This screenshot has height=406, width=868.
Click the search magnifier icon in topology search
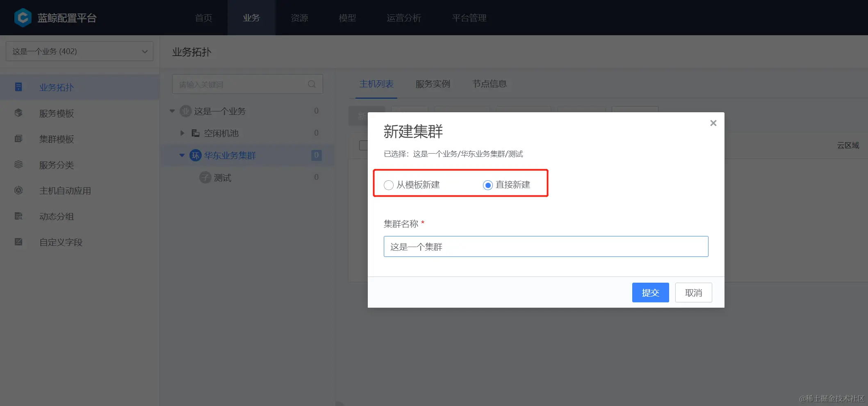pyautogui.click(x=312, y=84)
